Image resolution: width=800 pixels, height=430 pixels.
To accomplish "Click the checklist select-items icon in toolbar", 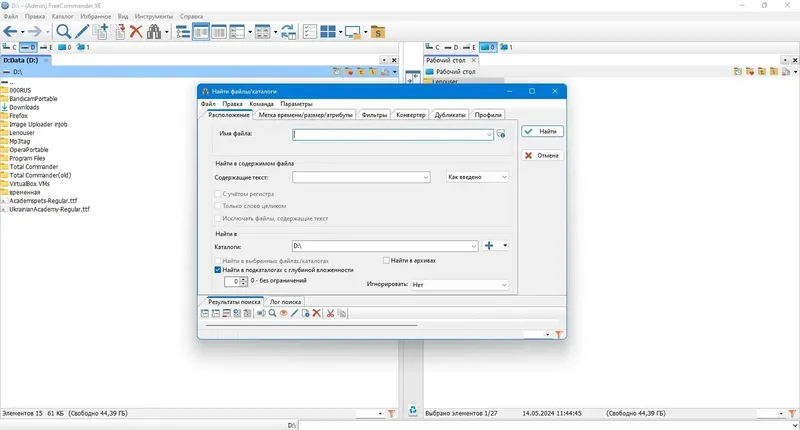I will coord(310,32).
